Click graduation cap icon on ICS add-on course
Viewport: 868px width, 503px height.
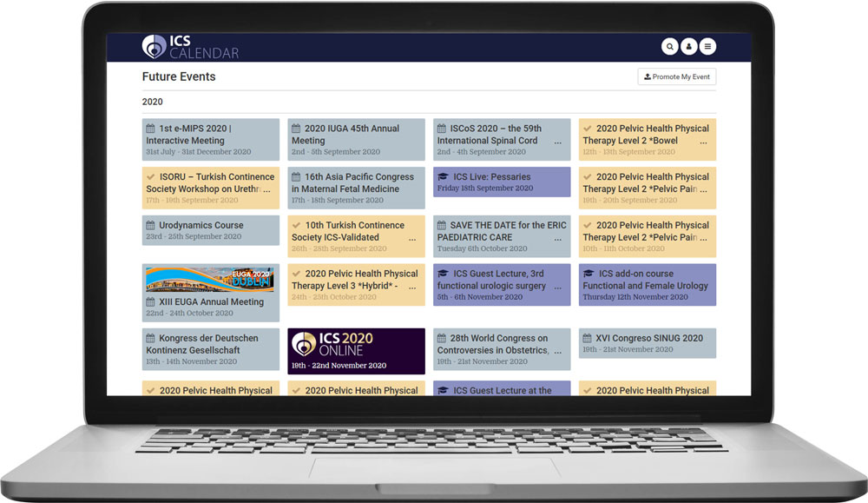589,274
